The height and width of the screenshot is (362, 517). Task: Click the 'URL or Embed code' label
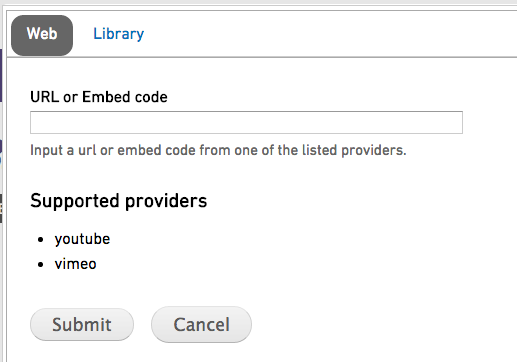click(x=99, y=97)
